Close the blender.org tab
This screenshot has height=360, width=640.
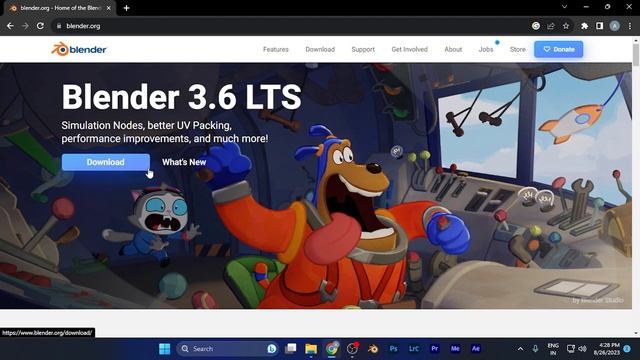[109, 8]
